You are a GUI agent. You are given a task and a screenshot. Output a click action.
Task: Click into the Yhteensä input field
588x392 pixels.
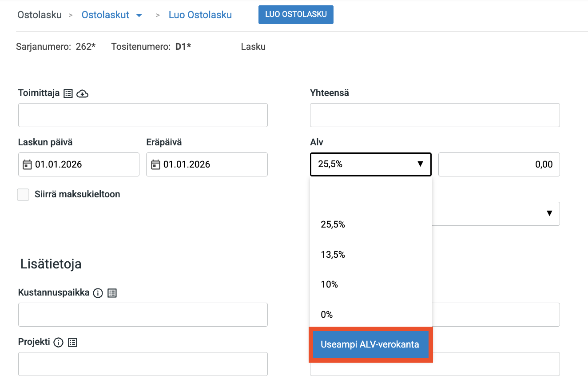click(x=434, y=115)
